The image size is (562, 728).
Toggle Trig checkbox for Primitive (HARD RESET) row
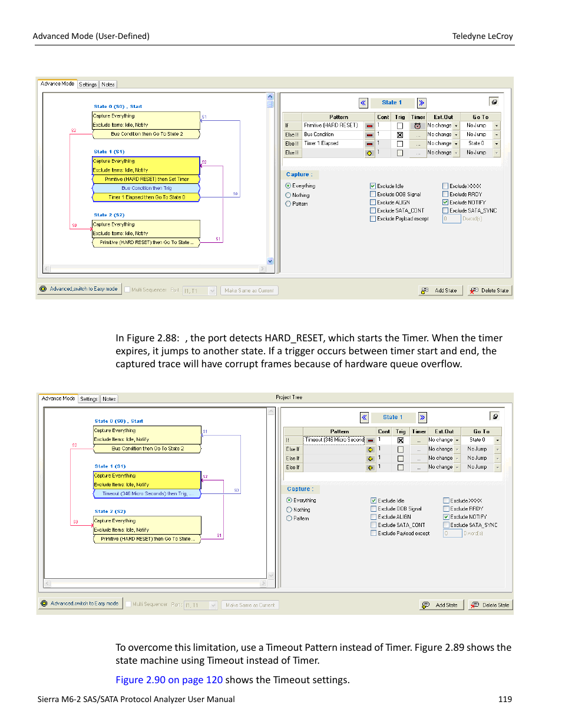(x=400, y=126)
